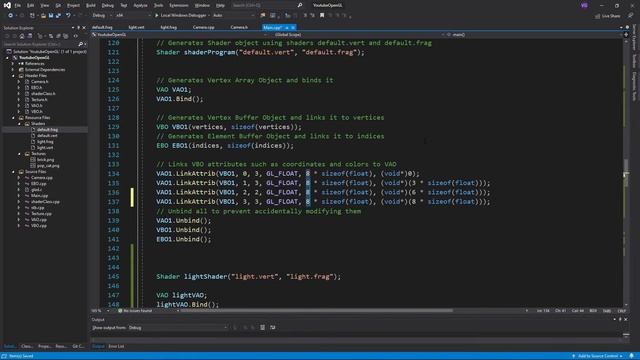This screenshot has width=640, height=360.
Task: Open the View menu
Action: coord(44,5)
